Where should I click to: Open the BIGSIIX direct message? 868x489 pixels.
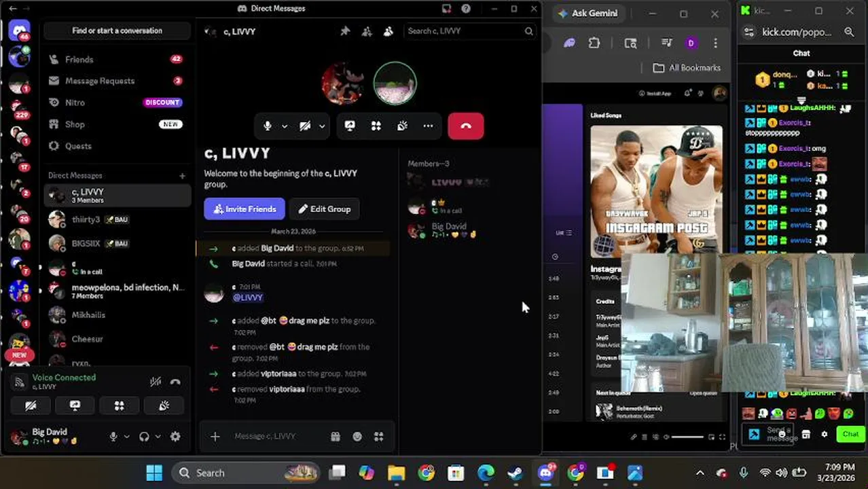117,243
